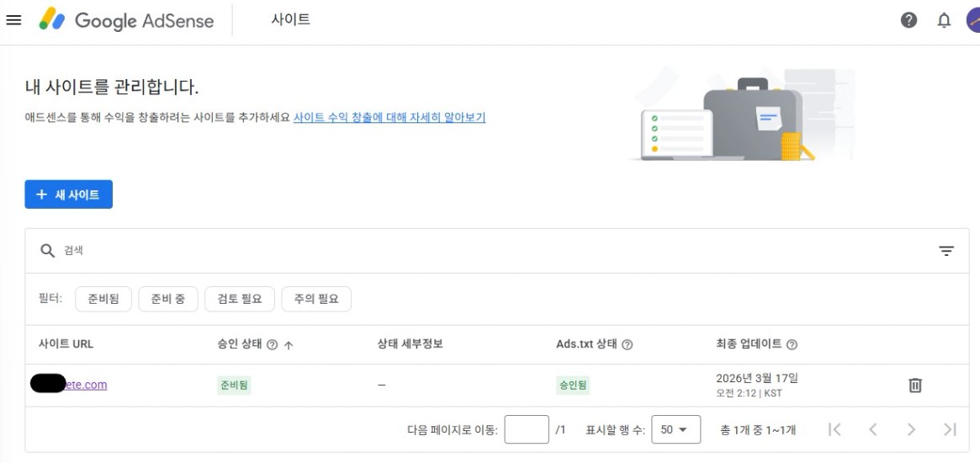980x463 pixels.
Task: Click help icon beside 승인 상태 header
Action: pyautogui.click(x=272, y=344)
